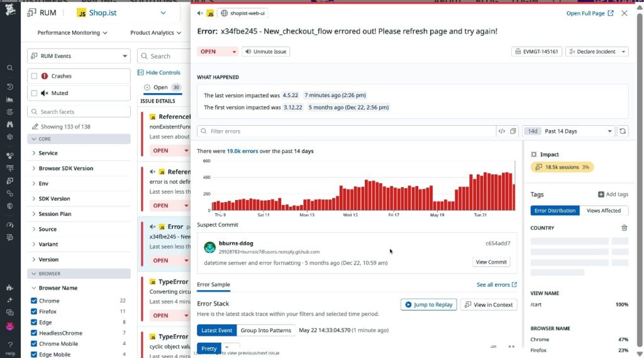
Task: Click the EVMGT-145161 ticket button
Action: (536, 52)
